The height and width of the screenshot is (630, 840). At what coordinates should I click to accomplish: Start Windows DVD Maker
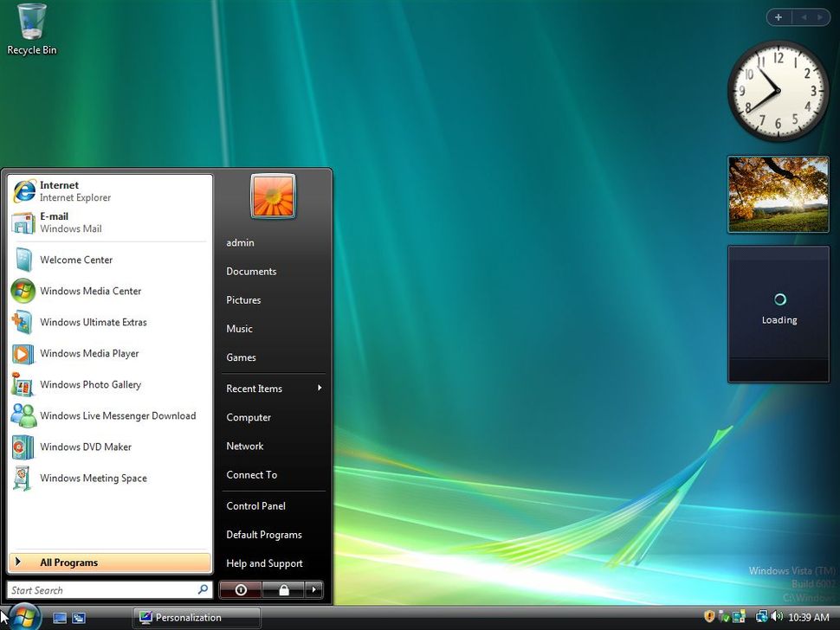[x=84, y=447]
